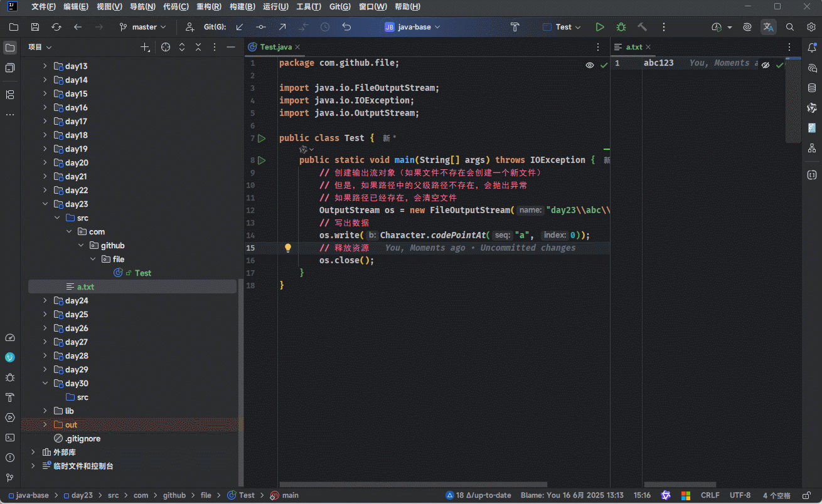Expand the day24 folder node
This screenshot has height=504, width=822.
[45, 301]
